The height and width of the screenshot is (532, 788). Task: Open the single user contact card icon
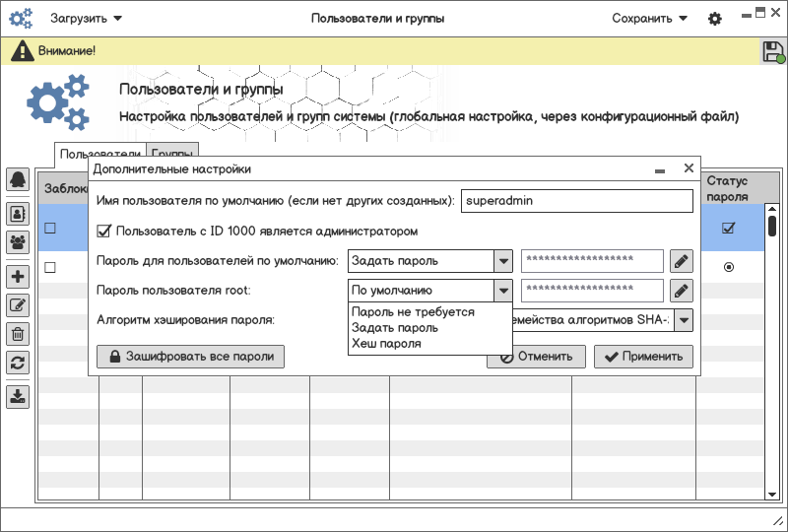pos(18,212)
